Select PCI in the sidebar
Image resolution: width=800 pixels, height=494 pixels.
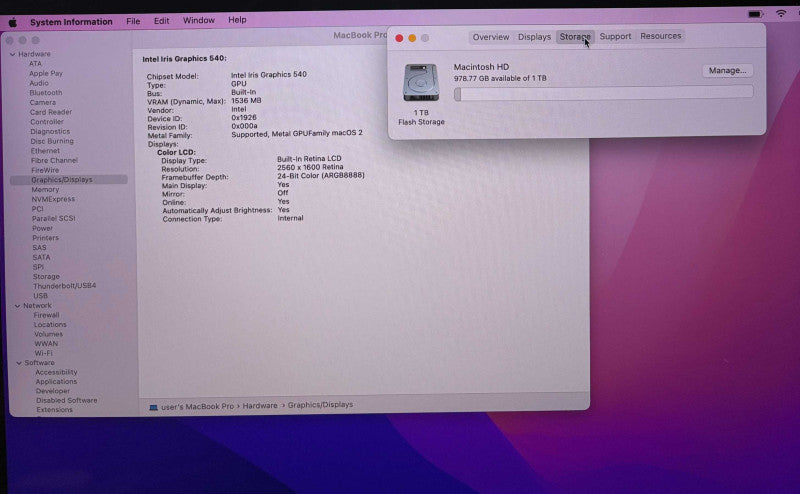pos(38,209)
